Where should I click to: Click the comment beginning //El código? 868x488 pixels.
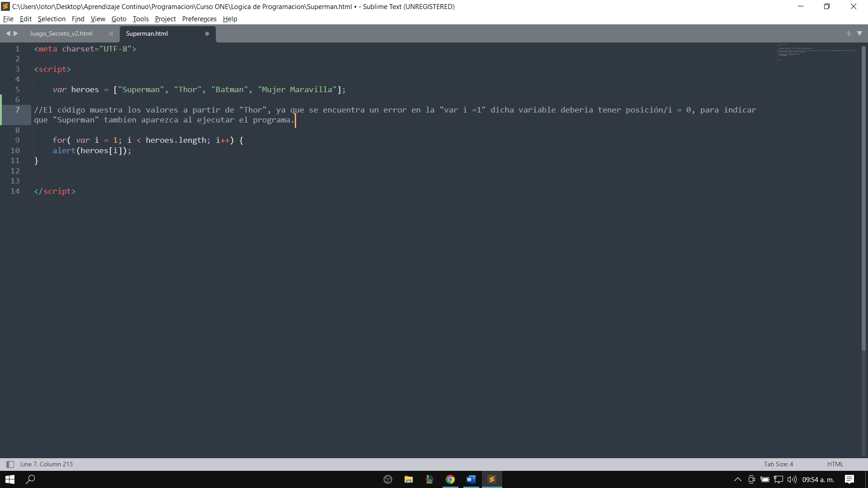click(395, 115)
